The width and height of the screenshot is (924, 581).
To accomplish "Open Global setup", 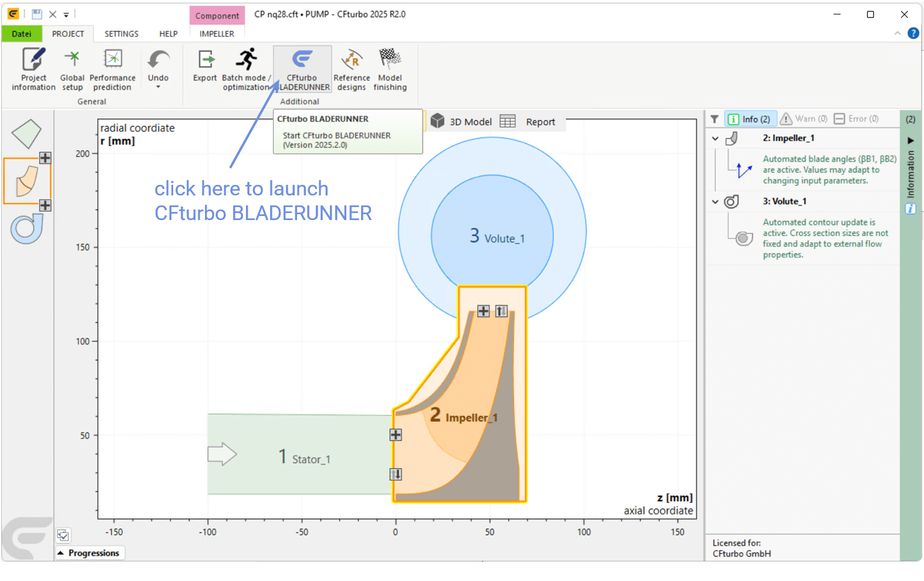I will click(x=72, y=69).
